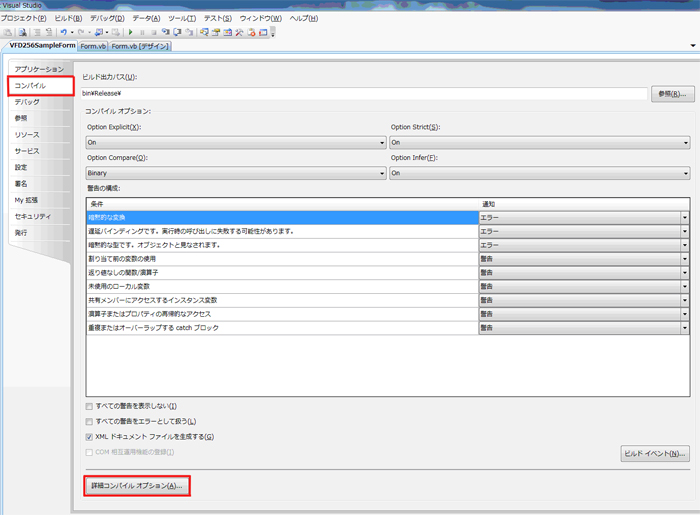Open the データ(A) menu
The image size is (700, 515).
pyautogui.click(x=146, y=18)
